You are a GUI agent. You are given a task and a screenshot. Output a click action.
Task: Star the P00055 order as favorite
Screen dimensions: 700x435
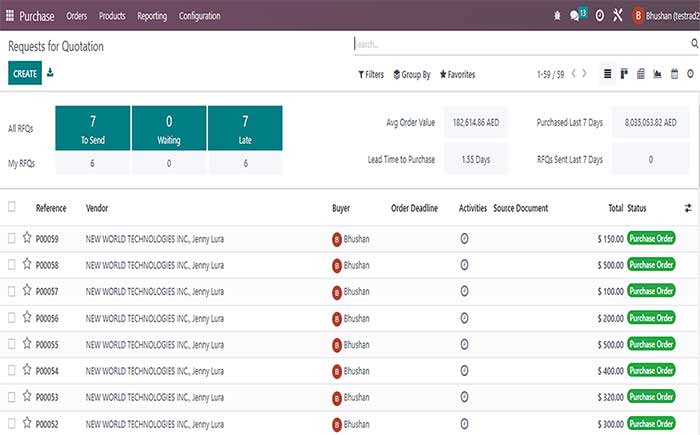(27, 343)
